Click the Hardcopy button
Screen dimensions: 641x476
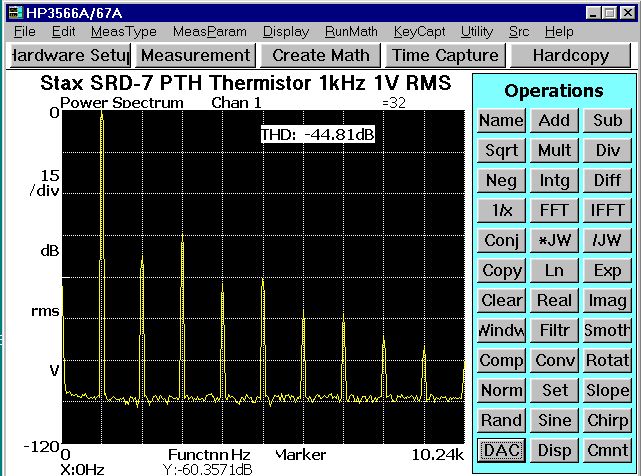(x=571, y=56)
